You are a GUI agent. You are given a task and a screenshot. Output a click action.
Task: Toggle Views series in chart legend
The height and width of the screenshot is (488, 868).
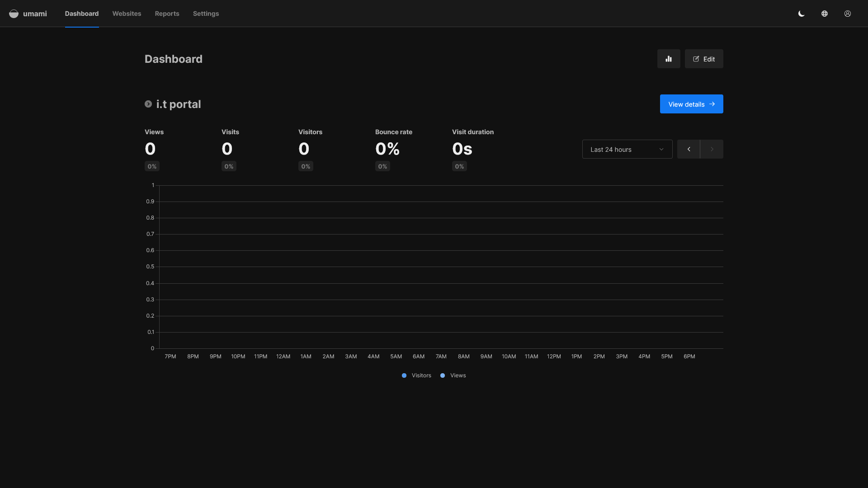tap(453, 375)
